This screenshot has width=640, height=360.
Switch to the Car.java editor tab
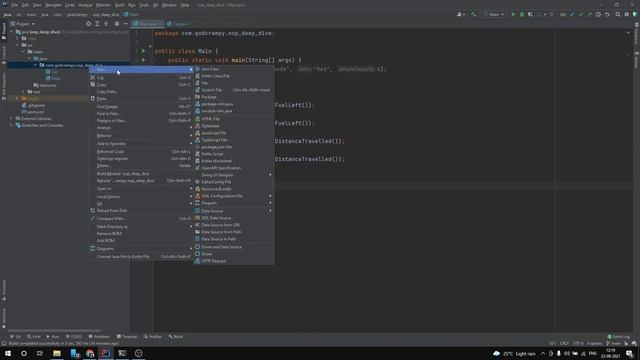[x=180, y=24]
